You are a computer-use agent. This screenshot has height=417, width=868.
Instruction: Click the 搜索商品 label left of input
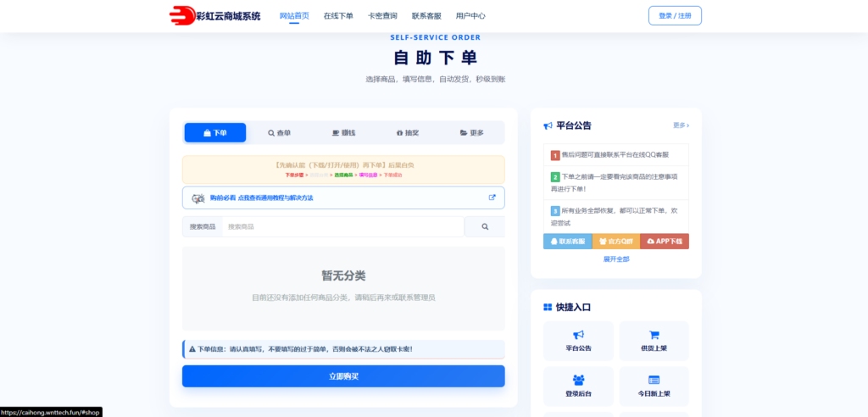pyautogui.click(x=203, y=226)
